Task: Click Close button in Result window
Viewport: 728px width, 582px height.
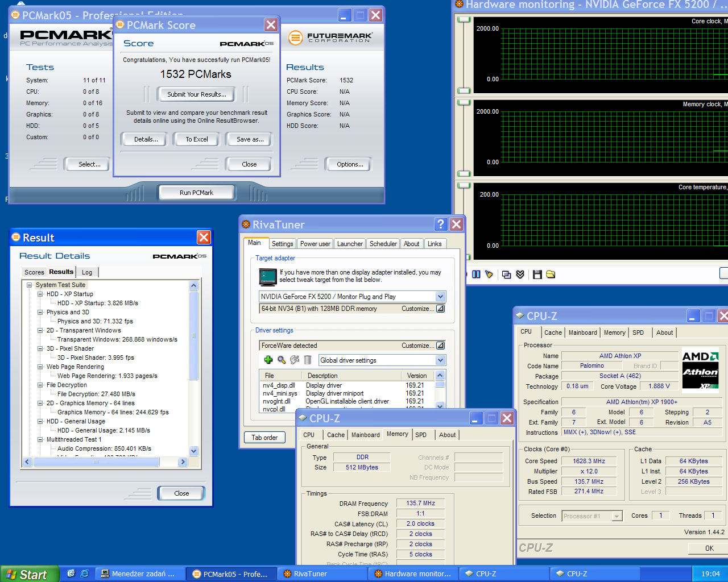Action: (x=182, y=493)
